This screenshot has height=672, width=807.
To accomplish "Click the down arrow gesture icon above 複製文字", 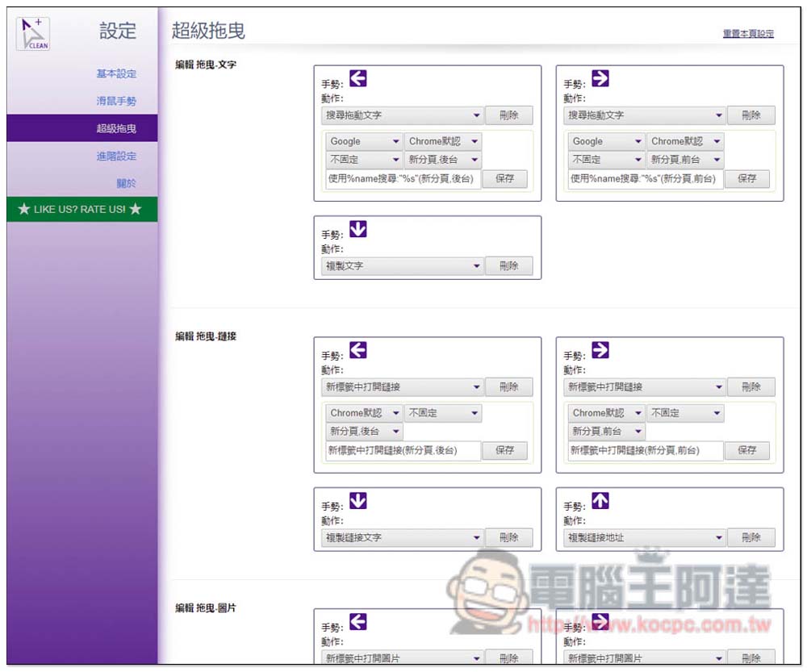I will pyautogui.click(x=358, y=229).
